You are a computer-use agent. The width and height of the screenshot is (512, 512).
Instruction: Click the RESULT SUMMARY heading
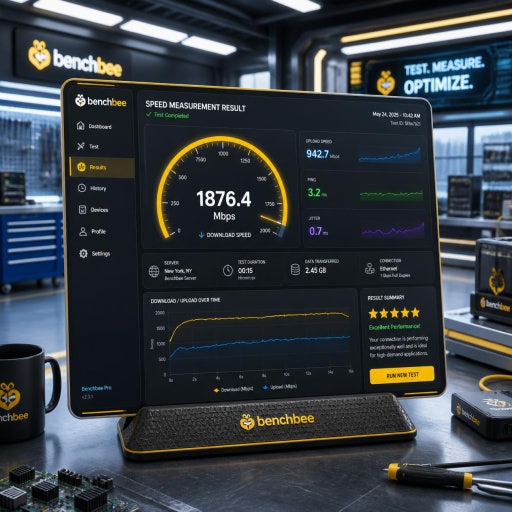point(386,298)
